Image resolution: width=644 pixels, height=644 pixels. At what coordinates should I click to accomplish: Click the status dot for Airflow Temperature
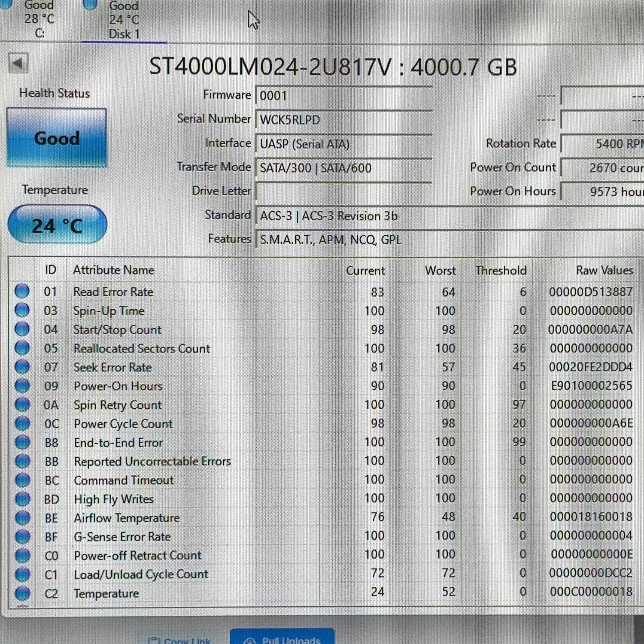point(22,517)
